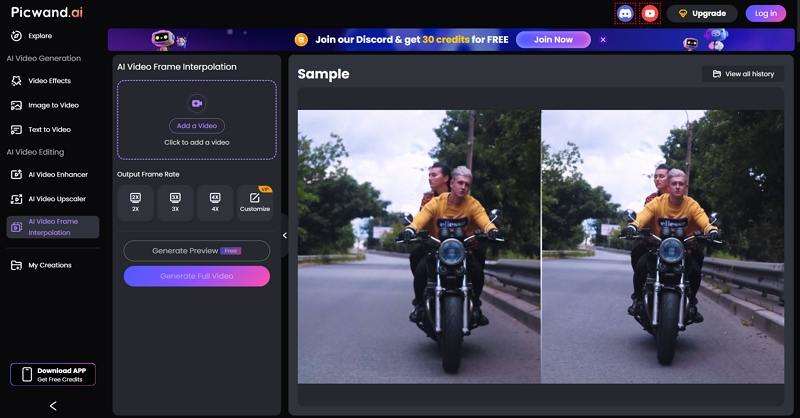Collapse the left sidebar with arrow
The width and height of the screenshot is (800, 418).
pyautogui.click(x=53, y=406)
